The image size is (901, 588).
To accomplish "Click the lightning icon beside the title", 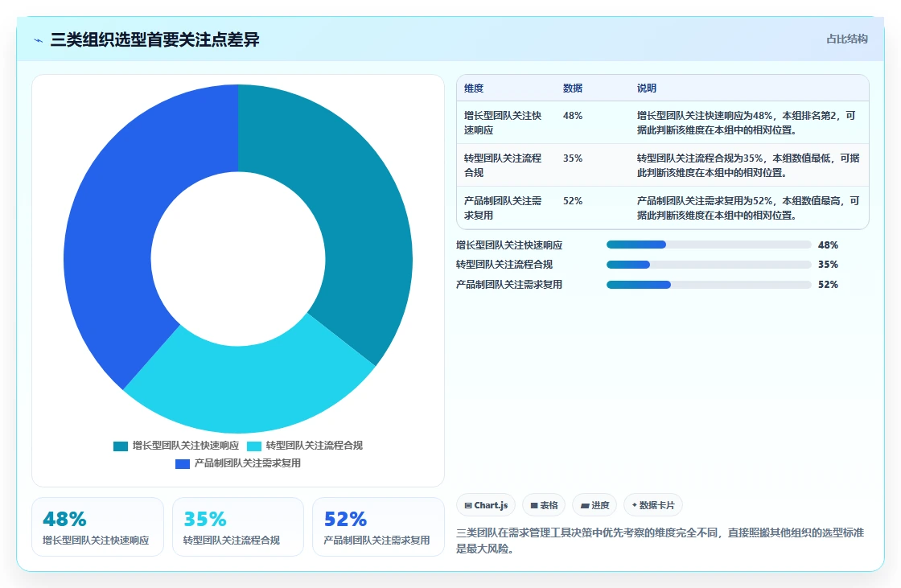I will [39, 40].
